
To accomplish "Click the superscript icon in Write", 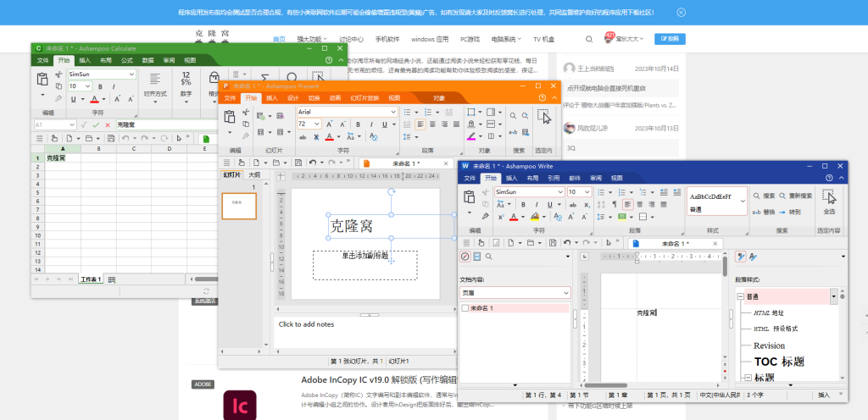I will pyautogui.click(x=501, y=217).
